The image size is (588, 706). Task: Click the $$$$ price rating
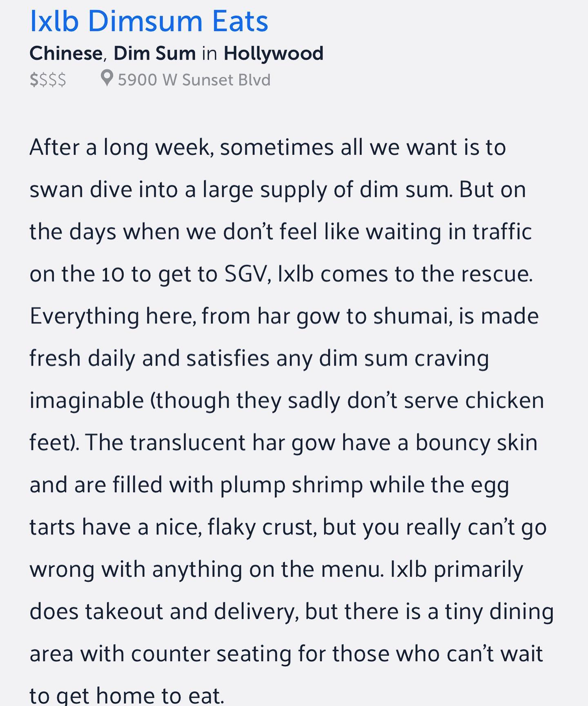(48, 80)
